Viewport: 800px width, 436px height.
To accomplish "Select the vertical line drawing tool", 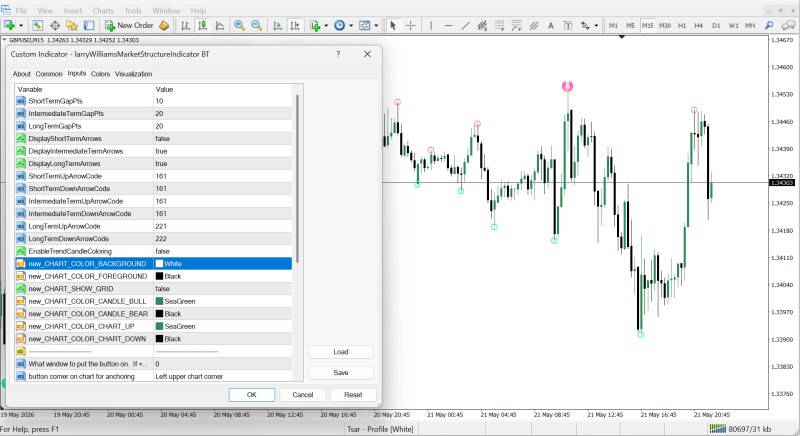I will click(x=431, y=25).
